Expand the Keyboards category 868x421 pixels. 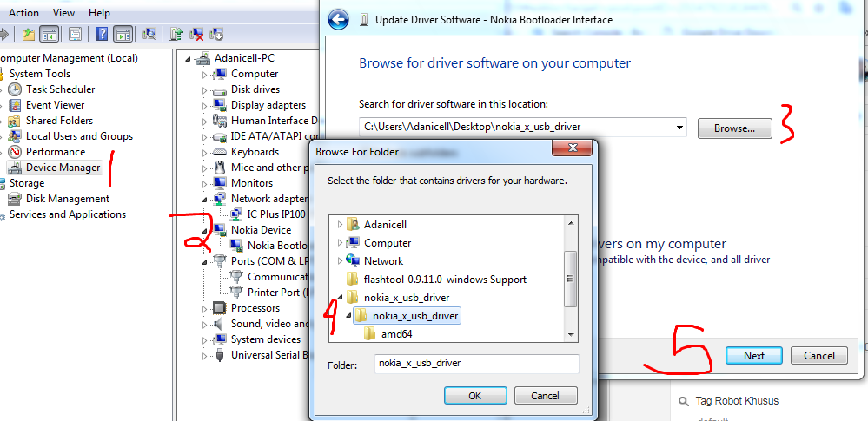[x=204, y=152]
